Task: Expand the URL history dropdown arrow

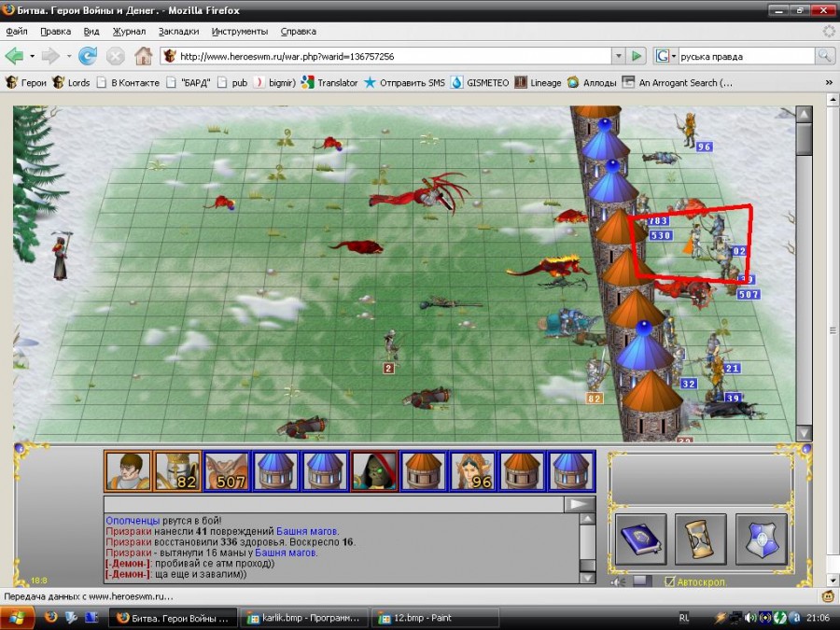Action: [x=617, y=56]
